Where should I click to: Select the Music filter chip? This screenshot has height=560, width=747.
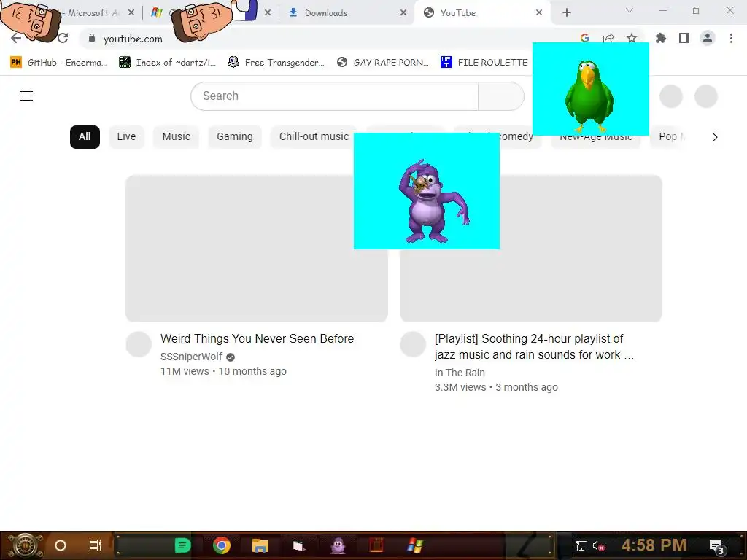(x=177, y=136)
